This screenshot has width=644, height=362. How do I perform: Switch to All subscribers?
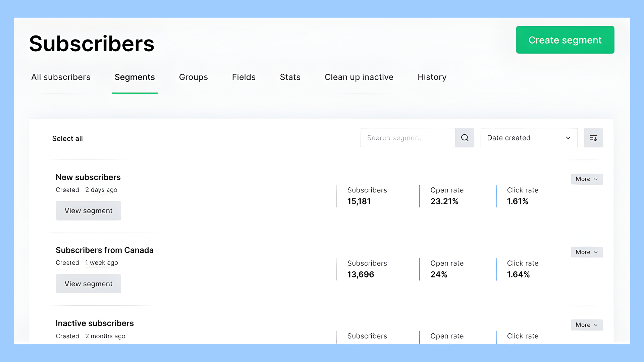pos(61,77)
